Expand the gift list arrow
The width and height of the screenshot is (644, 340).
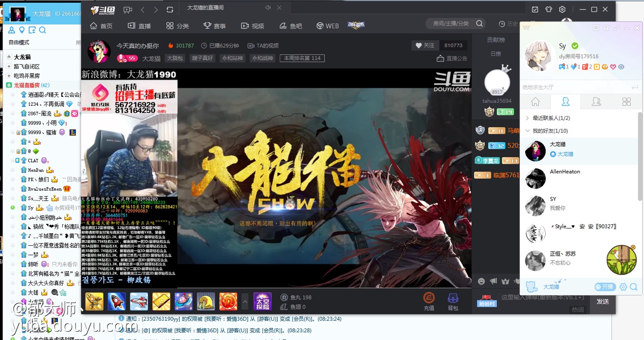[x=245, y=302]
